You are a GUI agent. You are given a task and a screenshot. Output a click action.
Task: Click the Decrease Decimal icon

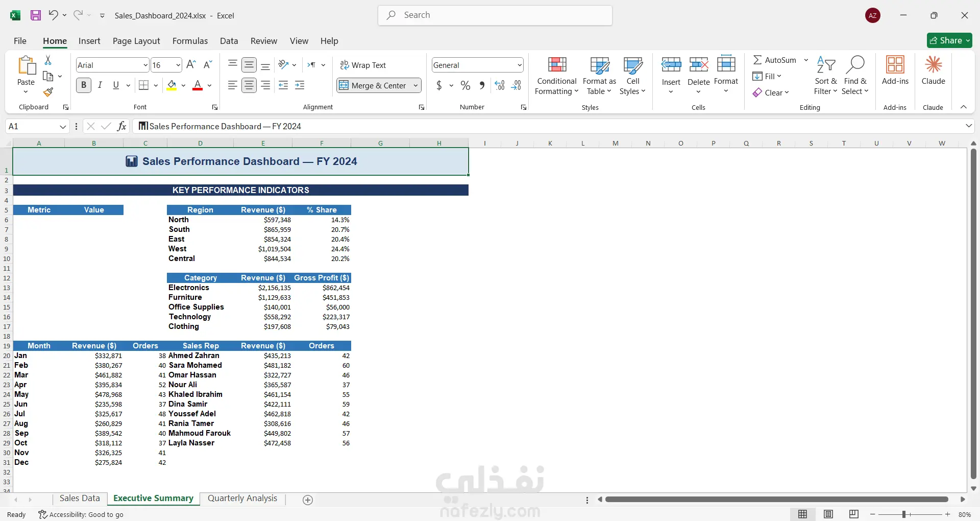point(516,85)
